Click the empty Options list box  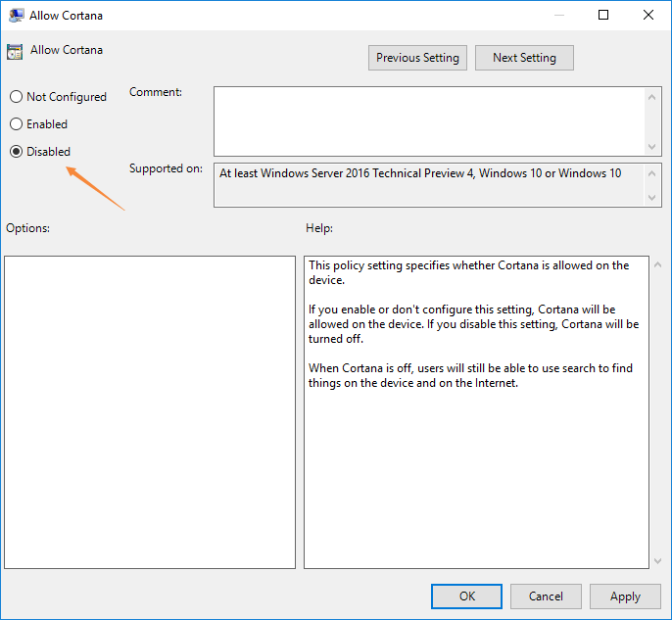pos(150,412)
